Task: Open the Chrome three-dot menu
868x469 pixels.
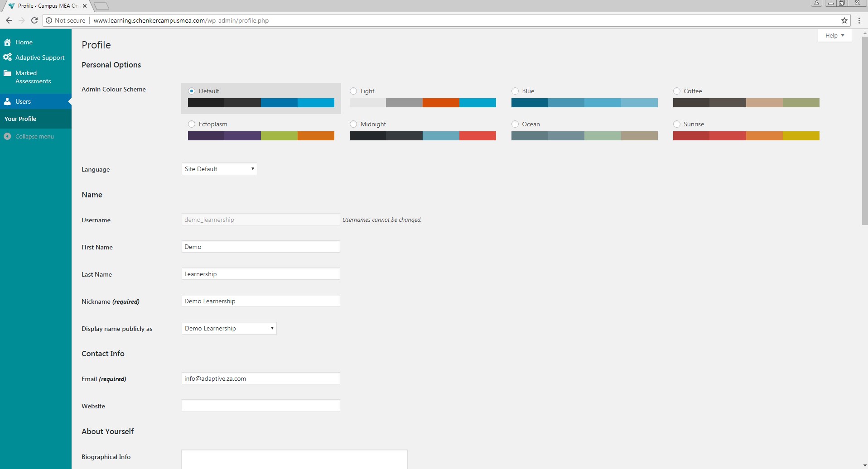Action: tap(859, 20)
